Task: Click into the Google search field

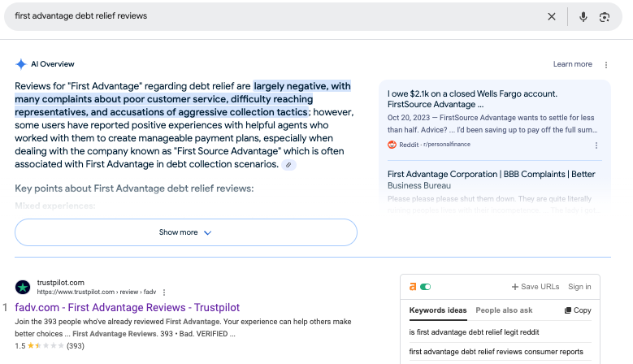Action: pos(268,16)
